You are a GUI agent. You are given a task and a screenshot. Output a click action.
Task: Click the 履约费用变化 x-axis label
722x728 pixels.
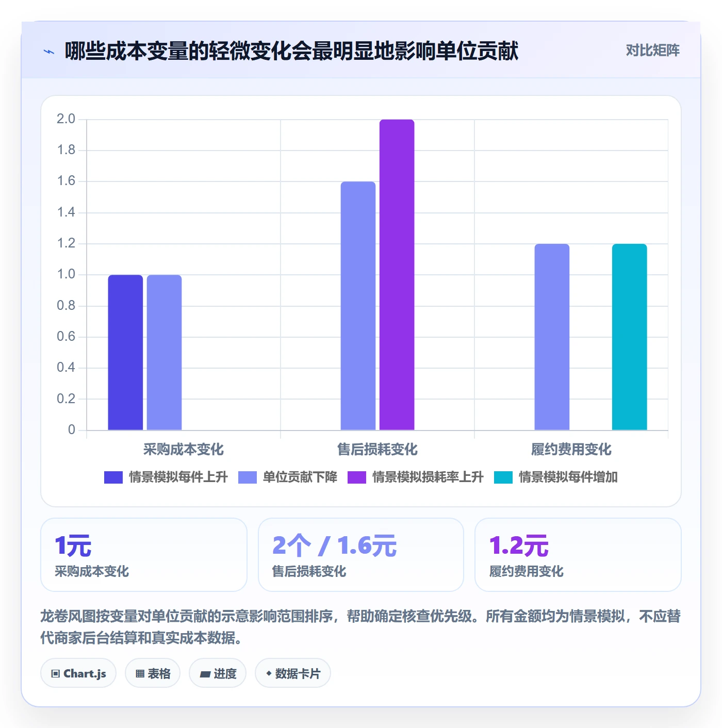click(571, 450)
